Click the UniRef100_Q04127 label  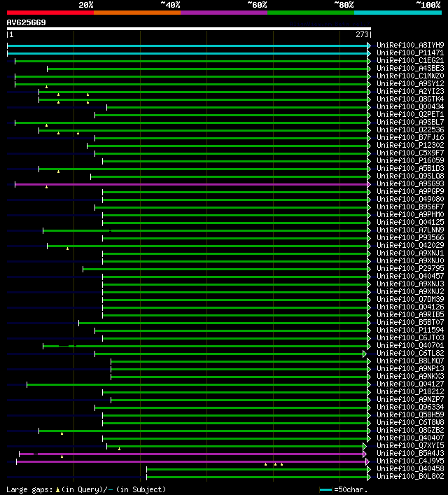[410, 384]
